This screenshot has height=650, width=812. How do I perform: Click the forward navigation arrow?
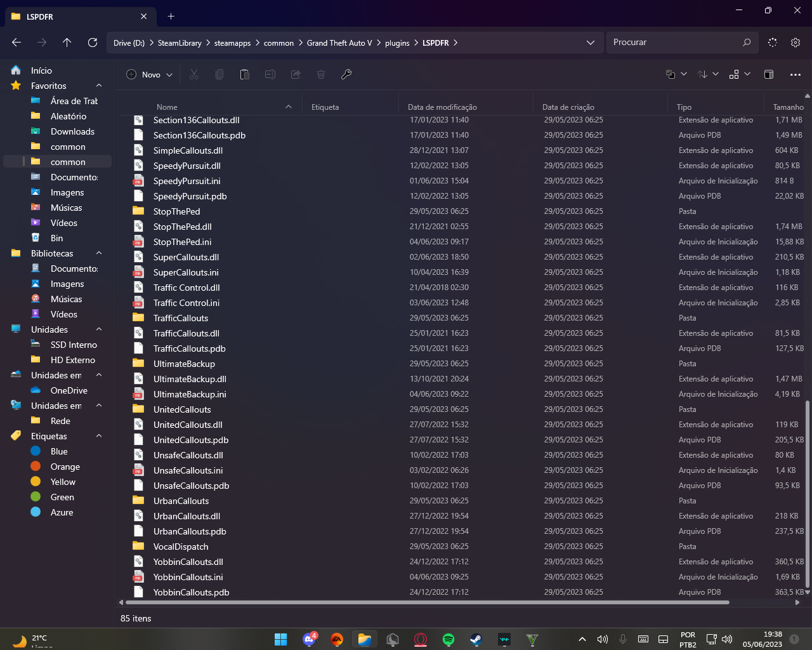click(42, 43)
